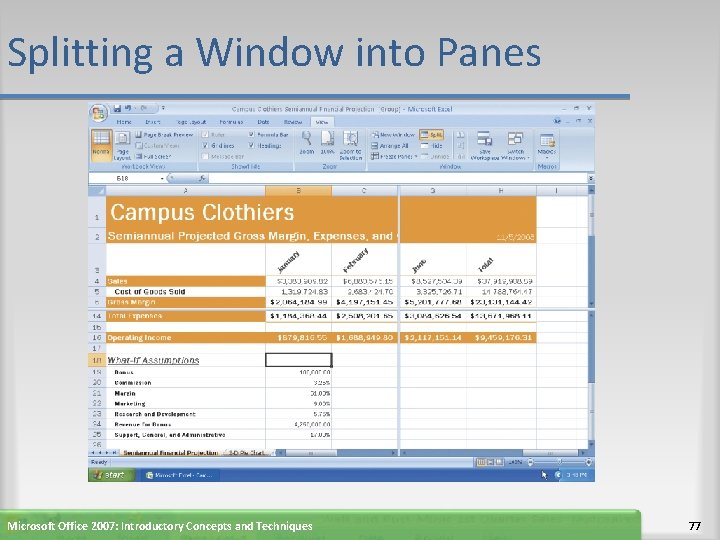Click Arrange All
This screenshot has width=720, height=540.
(x=390, y=146)
